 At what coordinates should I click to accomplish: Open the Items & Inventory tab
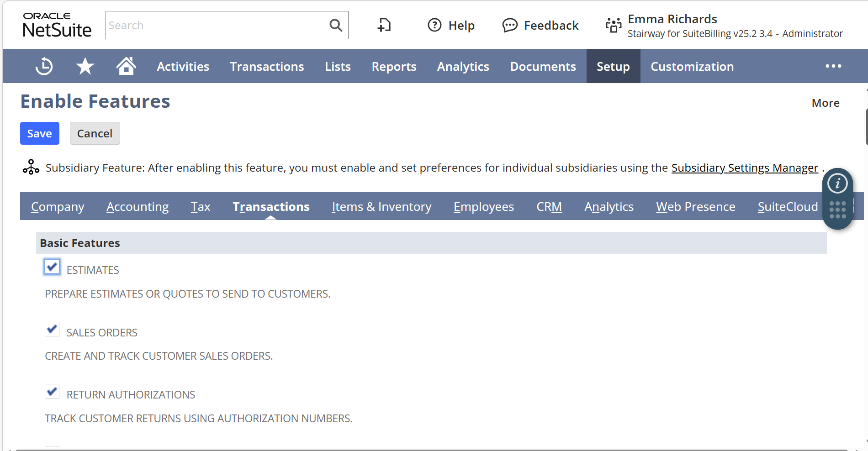coord(381,207)
